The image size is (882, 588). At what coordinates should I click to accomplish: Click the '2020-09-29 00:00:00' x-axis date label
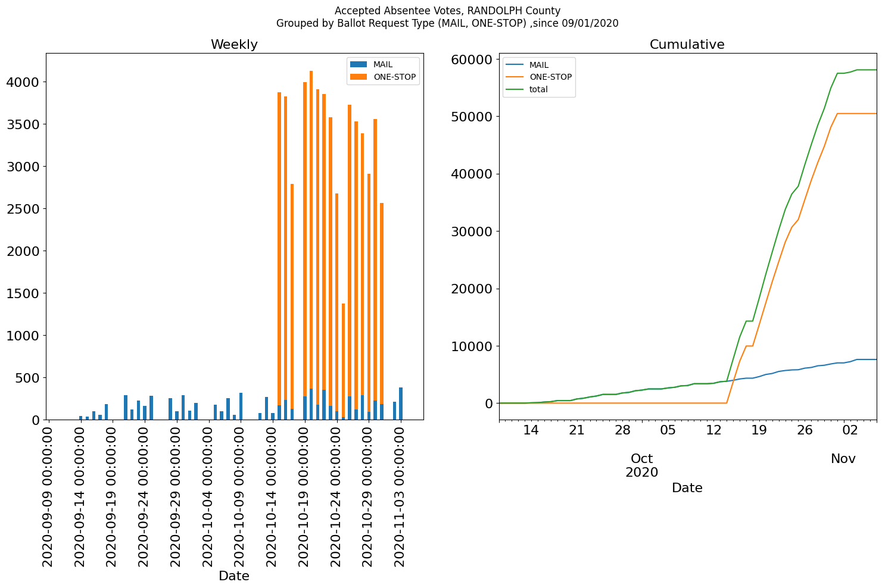pos(176,496)
